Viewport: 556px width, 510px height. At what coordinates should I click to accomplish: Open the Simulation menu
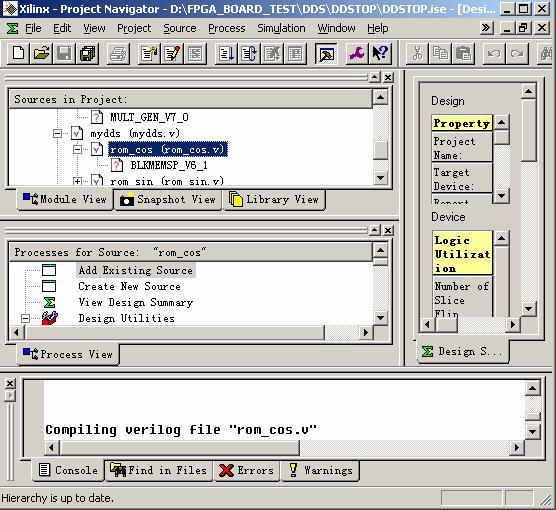tap(281, 28)
